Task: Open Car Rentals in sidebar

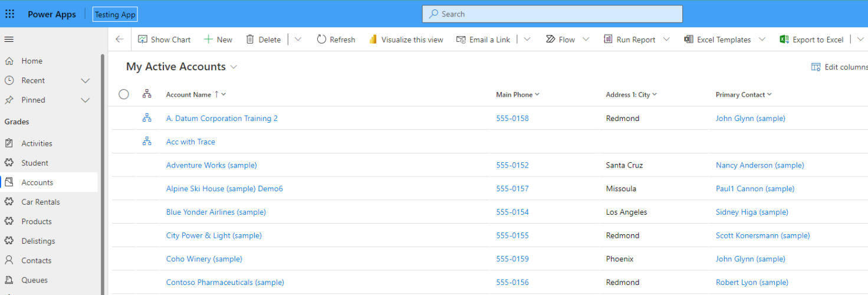Action: [x=41, y=202]
